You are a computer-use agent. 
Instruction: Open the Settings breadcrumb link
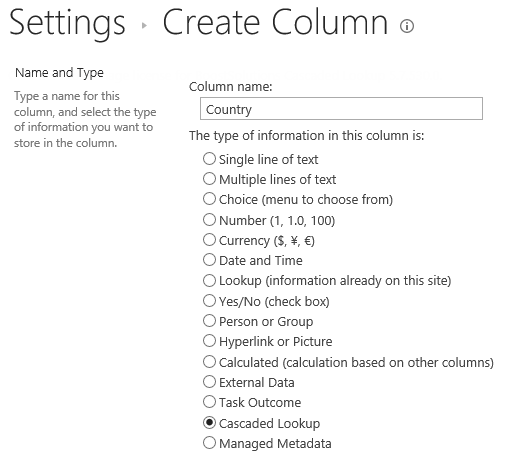tap(67, 23)
